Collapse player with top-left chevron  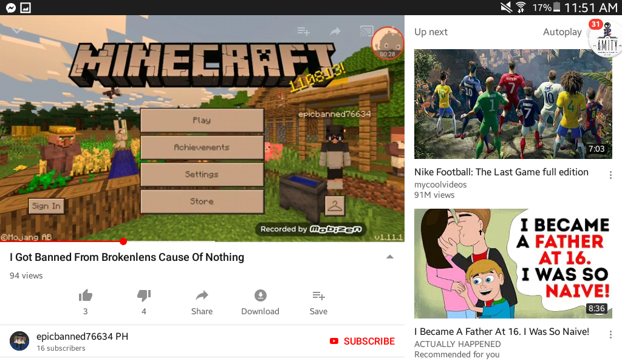(16, 30)
